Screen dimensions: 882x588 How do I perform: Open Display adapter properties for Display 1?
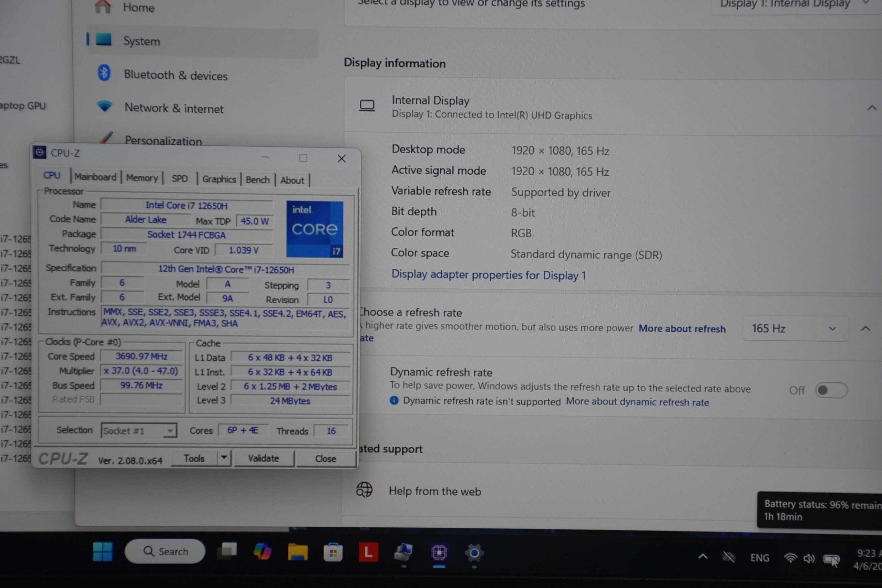pos(488,275)
